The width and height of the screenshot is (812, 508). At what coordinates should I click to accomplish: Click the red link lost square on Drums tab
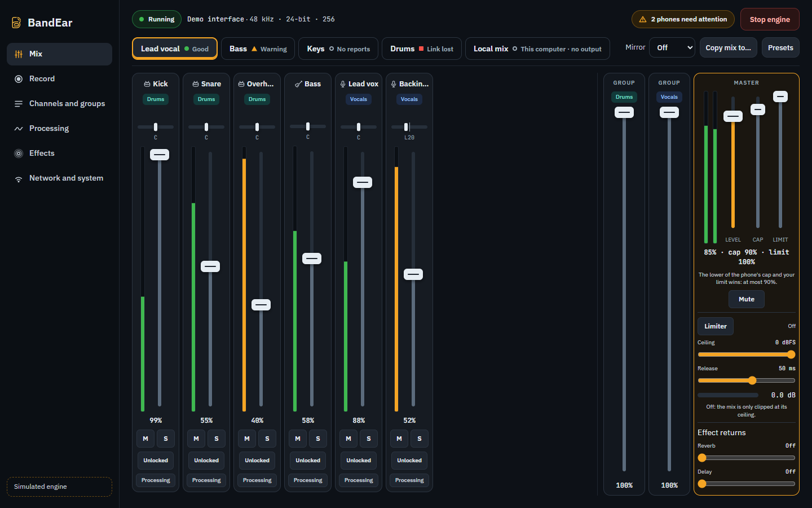click(x=421, y=49)
